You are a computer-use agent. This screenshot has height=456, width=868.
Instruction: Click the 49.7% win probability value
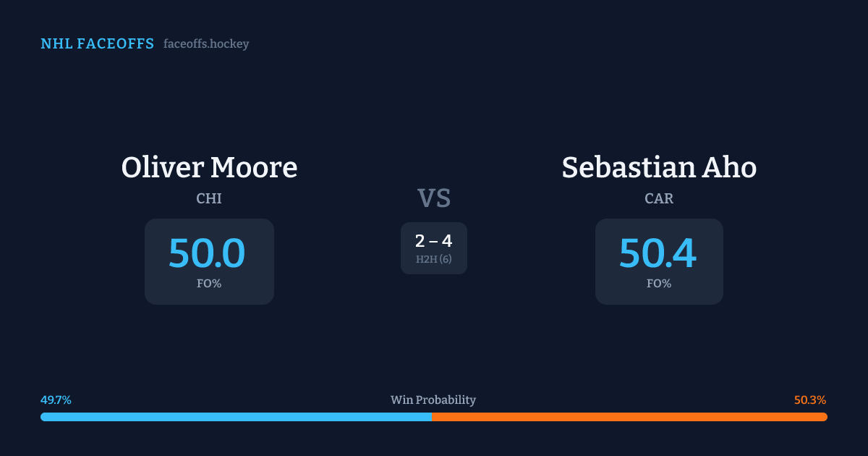pyautogui.click(x=56, y=400)
